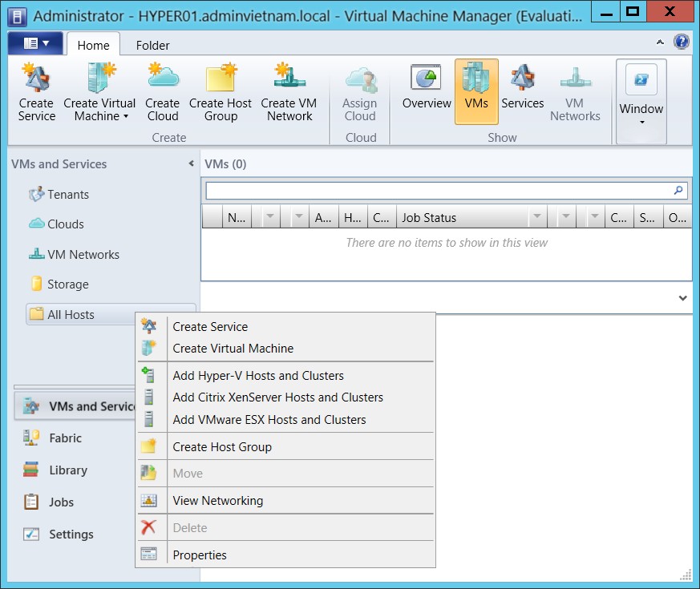Switch to the Home ribbon tab
700x589 pixels.
click(93, 45)
